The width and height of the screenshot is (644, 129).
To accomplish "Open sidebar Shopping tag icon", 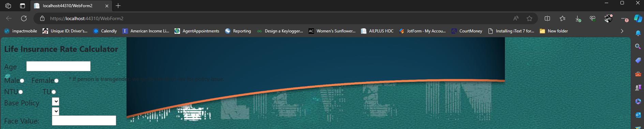I will (638, 60).
